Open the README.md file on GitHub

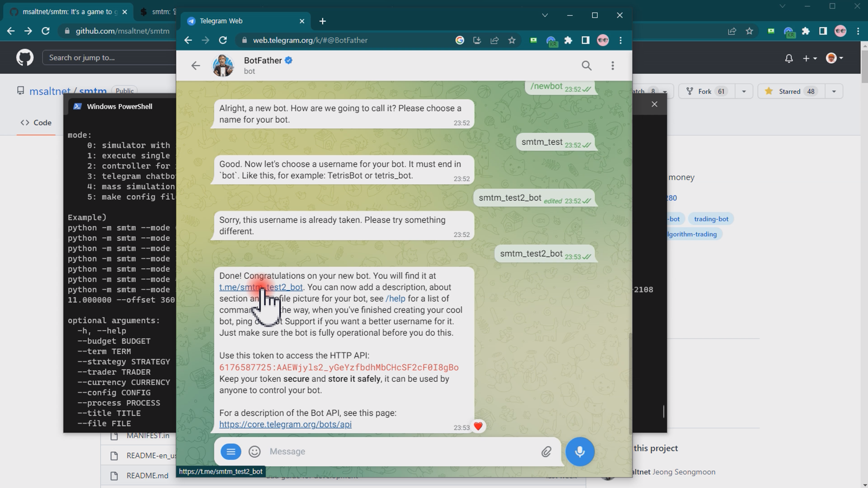pyautogui.click(x=147, y=475)
